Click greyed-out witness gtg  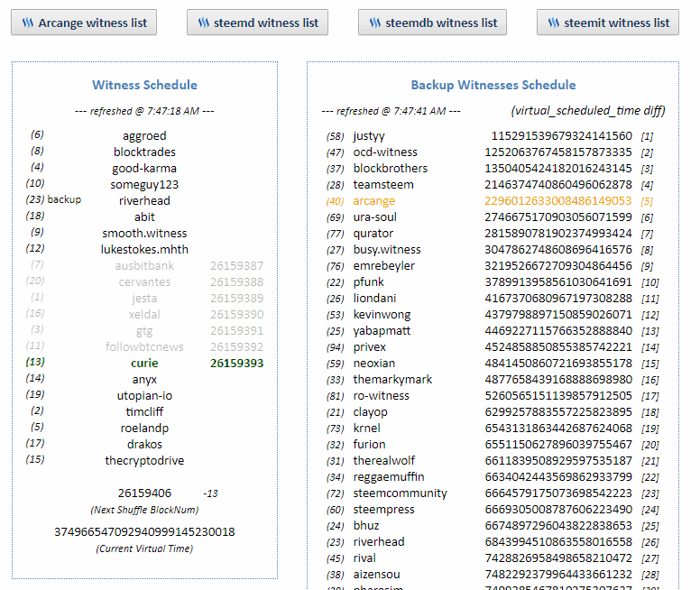(144, 331)
